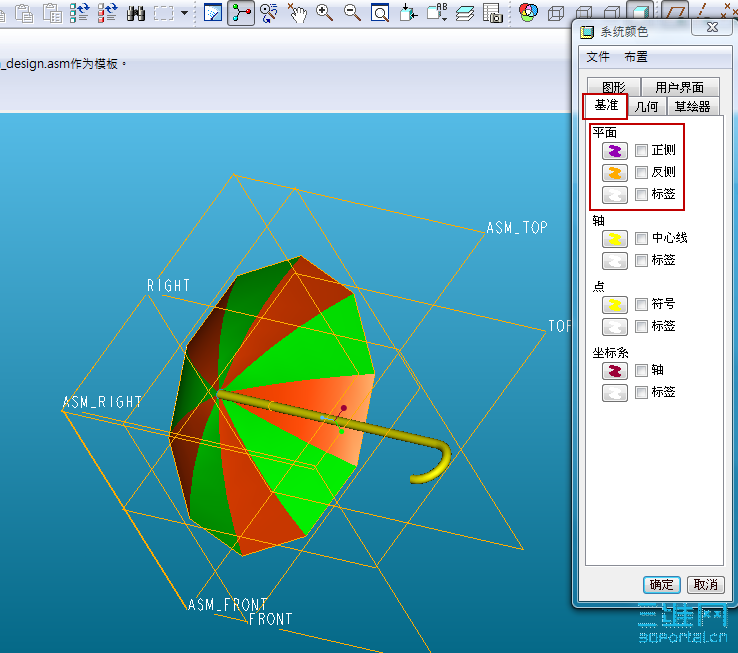Click the Reorient view icon
Viewport: 738px width, 653px height.
click(408, 13)
